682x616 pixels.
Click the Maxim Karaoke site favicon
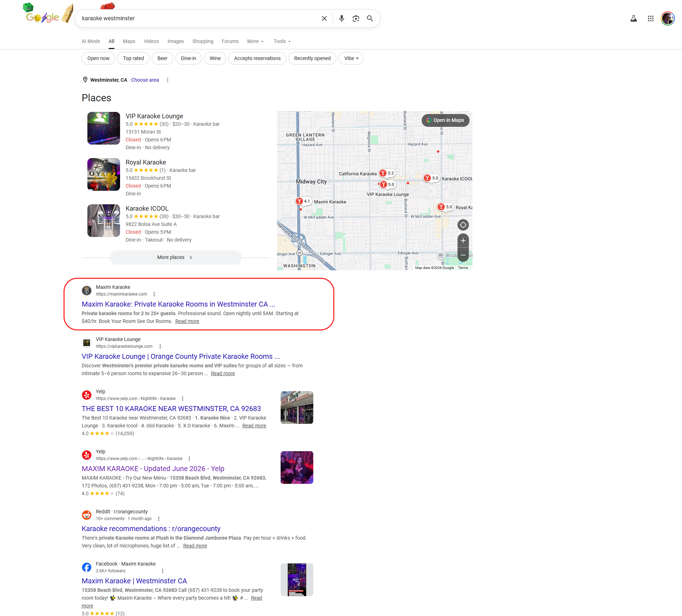click(87, 291)
